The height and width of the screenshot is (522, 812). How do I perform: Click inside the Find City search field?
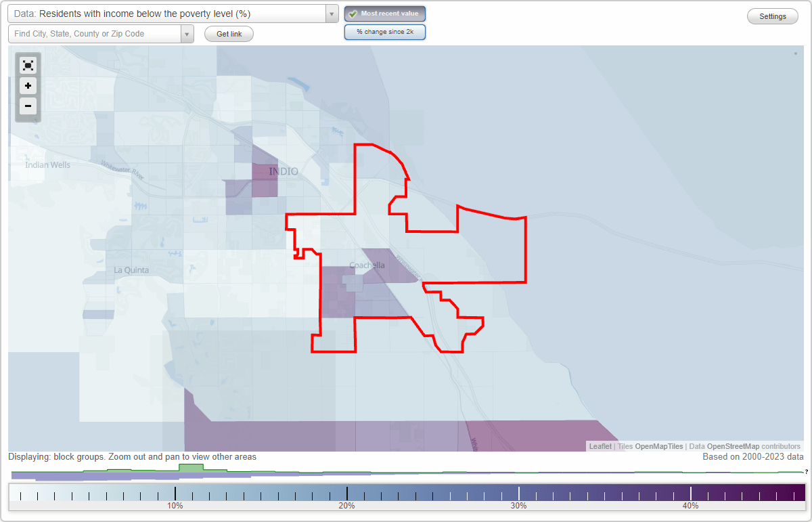click(x=95, y=33)
